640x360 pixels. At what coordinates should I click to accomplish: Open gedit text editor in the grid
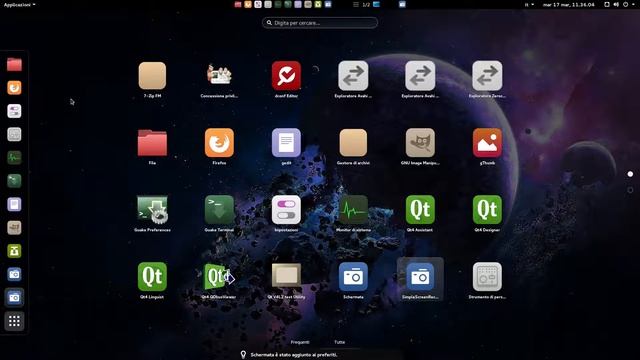[x=286, y=143]
